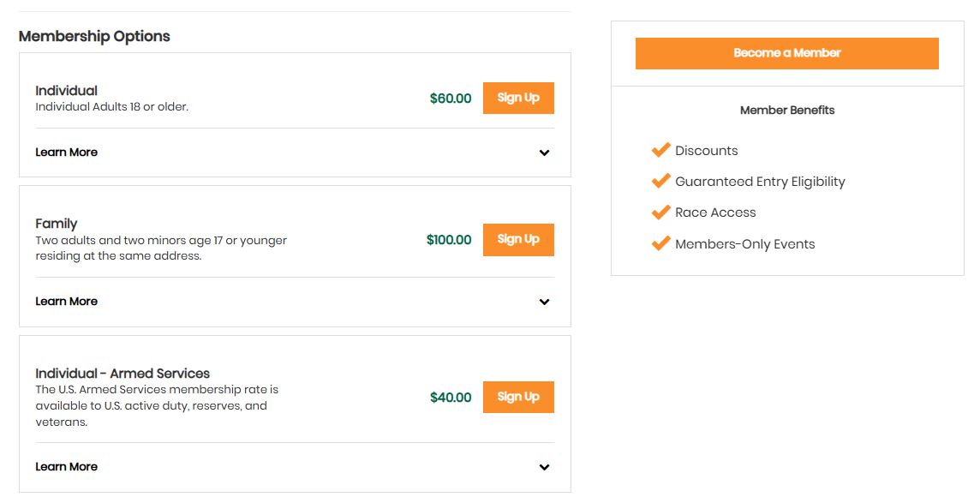The width and height of the screenshot is (980, 497).
Task: Click the Become a Member button
Action: pyautogui.click(x=786, y=52)
